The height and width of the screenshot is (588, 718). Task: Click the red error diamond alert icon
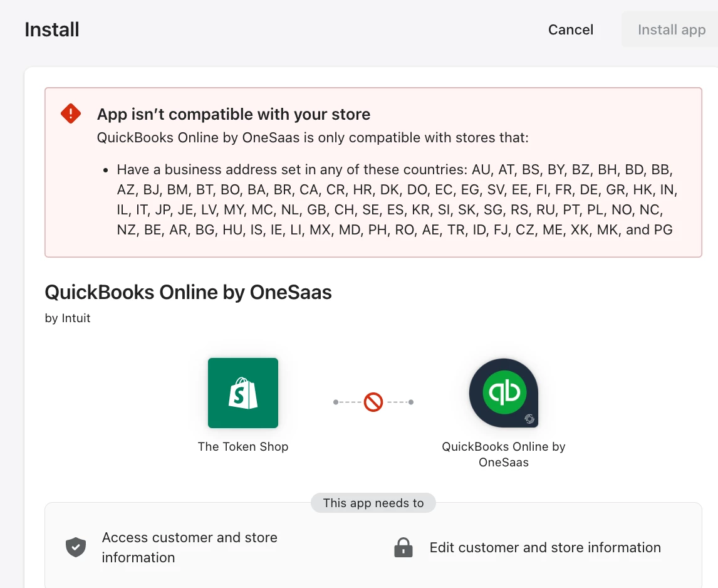[x=71, y=113]
